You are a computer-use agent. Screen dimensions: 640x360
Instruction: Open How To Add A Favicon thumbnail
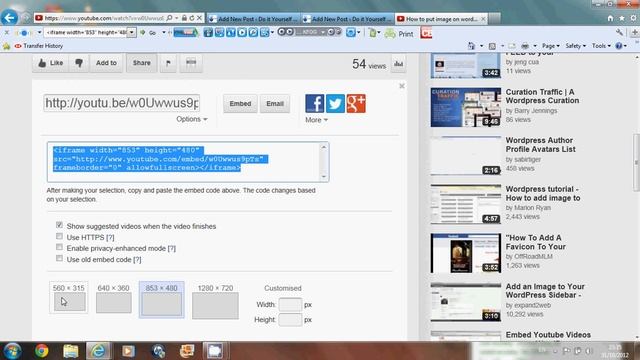[x=466, y=253]
